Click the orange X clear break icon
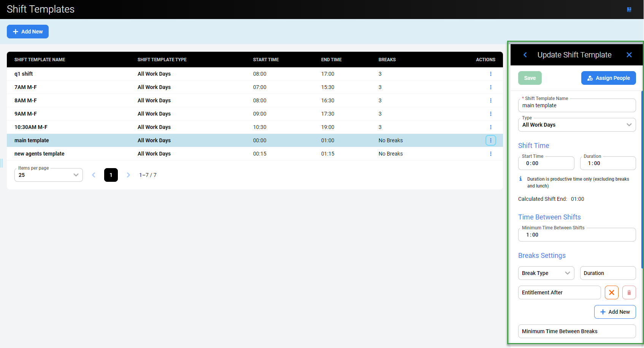Screen dimensions: 644x348 click(611, 292)
